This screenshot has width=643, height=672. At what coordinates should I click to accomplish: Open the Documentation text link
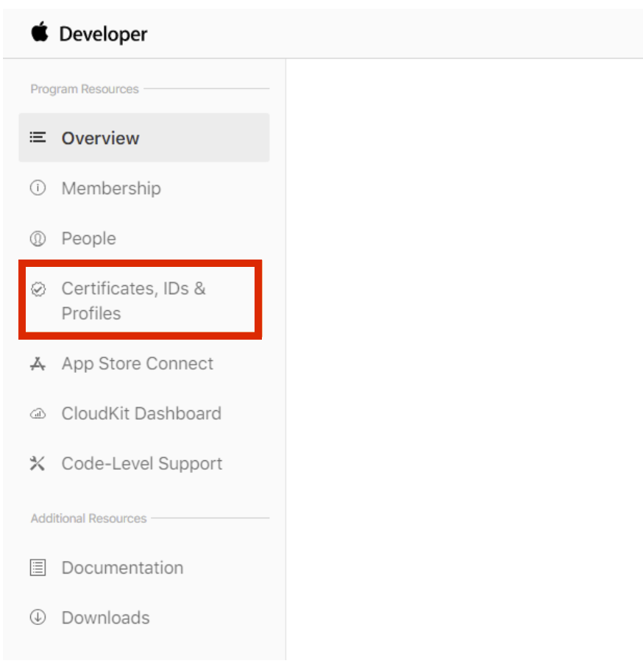(122, 568)
